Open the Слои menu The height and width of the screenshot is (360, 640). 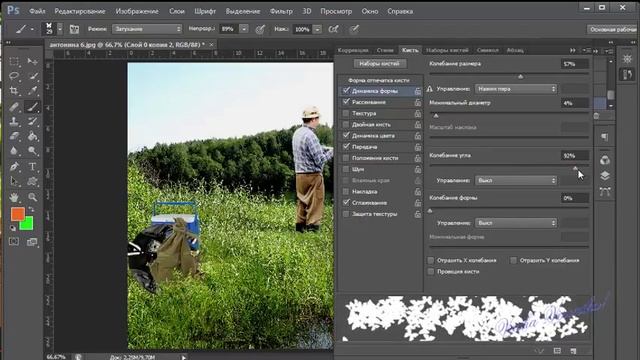click(177, 11)
